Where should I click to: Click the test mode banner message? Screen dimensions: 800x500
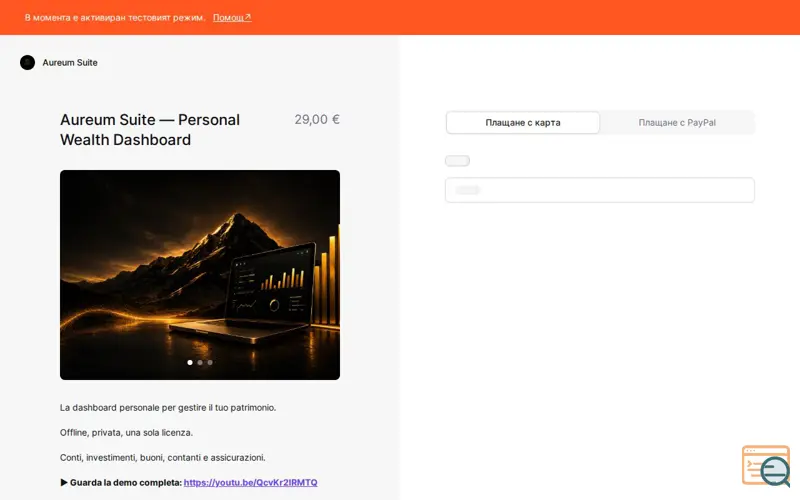click(115, 17)
